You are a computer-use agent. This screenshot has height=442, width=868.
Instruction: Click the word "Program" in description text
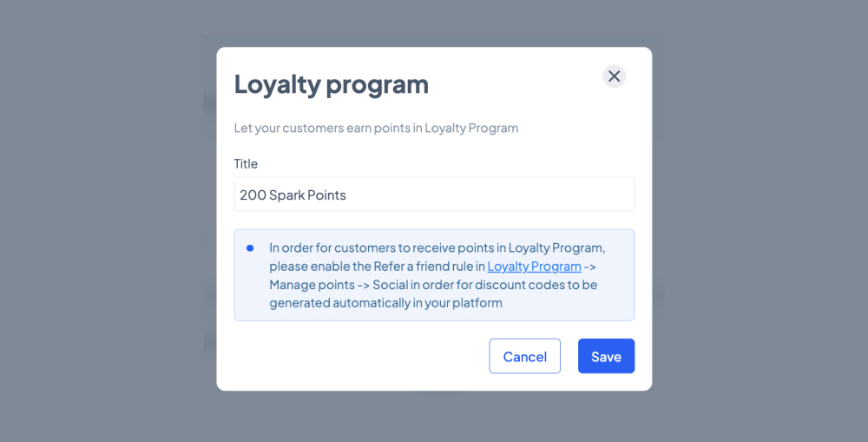493,128
